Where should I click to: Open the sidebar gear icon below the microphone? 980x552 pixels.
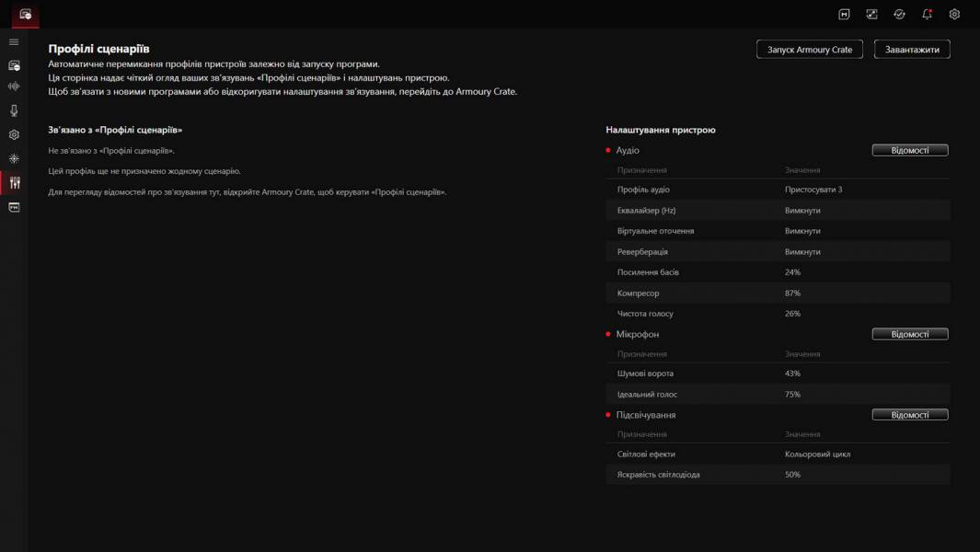coord(14,134)
